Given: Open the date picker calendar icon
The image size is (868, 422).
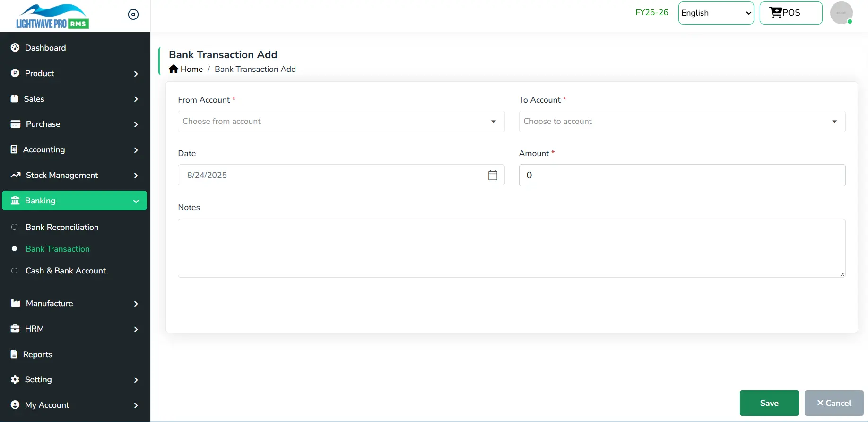Looking at the screenshot, I should (x=493, y=175).
